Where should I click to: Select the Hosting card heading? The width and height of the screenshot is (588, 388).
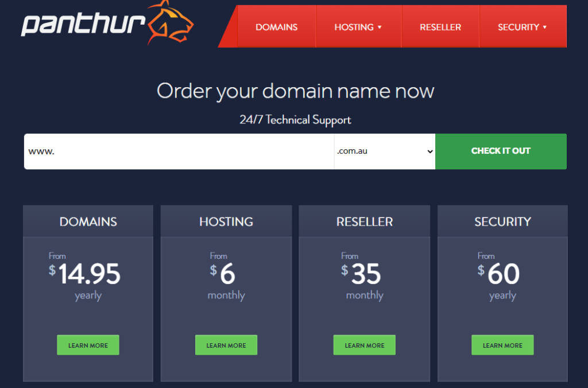point(226,222)
